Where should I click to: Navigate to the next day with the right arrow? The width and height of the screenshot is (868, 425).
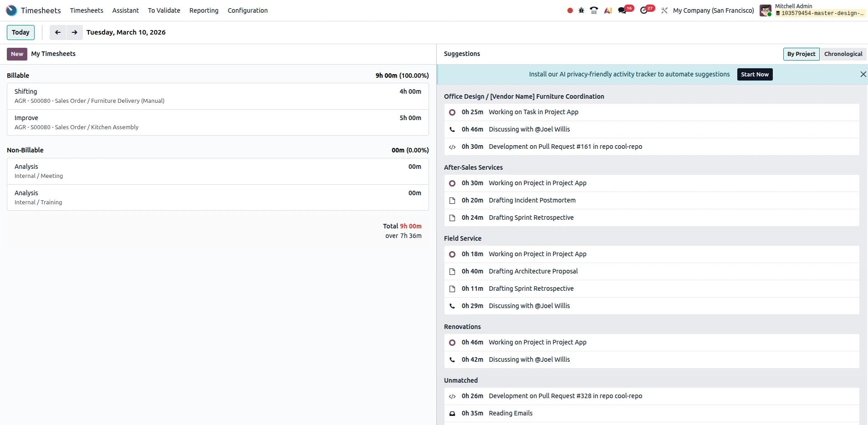tap(74, 32)
